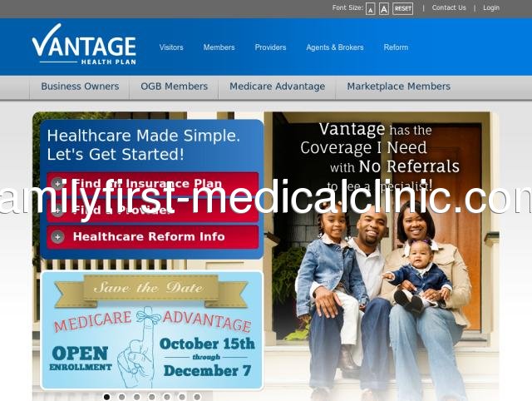Expand the Find an Insurance Plan plus icon

point(57,184)
